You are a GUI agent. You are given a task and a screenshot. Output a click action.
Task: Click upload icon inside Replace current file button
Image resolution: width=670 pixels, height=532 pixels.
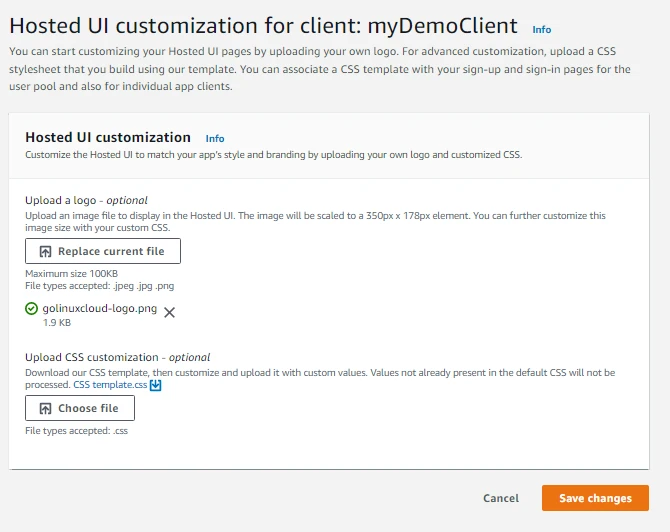pos(45,251)
